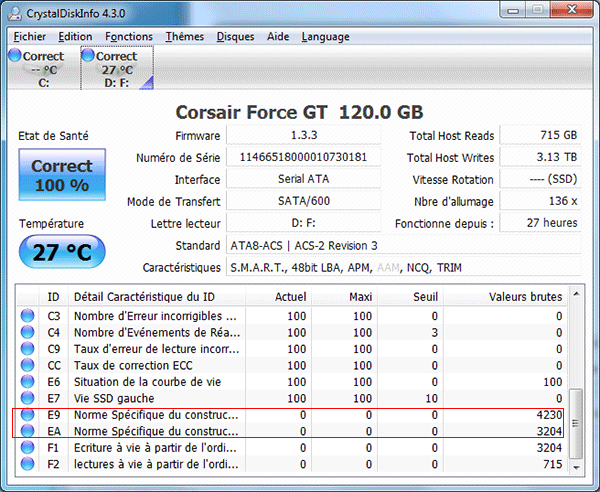The width and height of the screenshot is (600, 492).
Task: Click the status orb for attribute C3
Action: coord(27,316)
